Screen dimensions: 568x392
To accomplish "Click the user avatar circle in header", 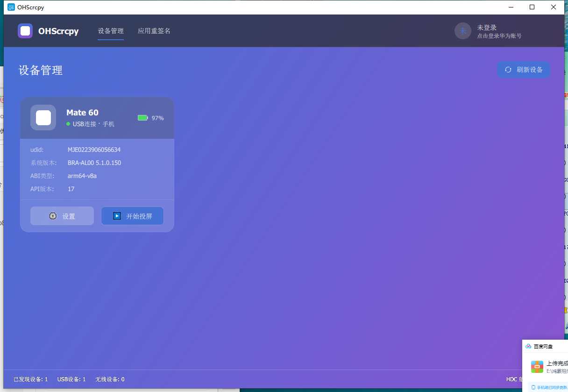I will [x=463, y=31].
